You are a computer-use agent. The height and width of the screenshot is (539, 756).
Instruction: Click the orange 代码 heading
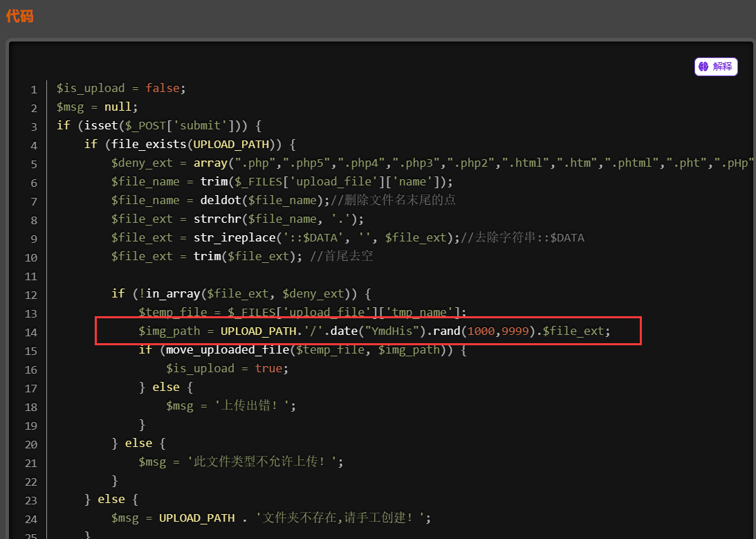19,16
